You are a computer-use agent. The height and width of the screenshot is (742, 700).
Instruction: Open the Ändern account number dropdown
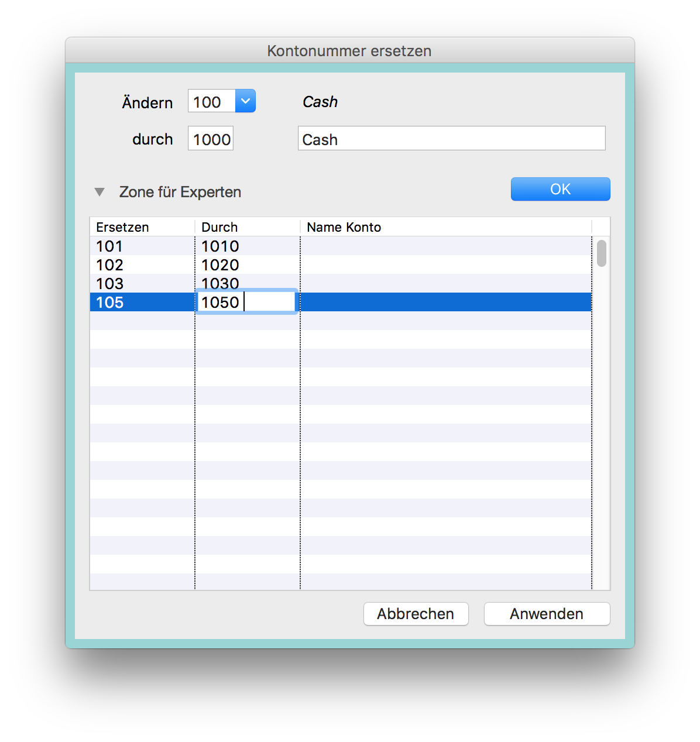pos(245,101)
